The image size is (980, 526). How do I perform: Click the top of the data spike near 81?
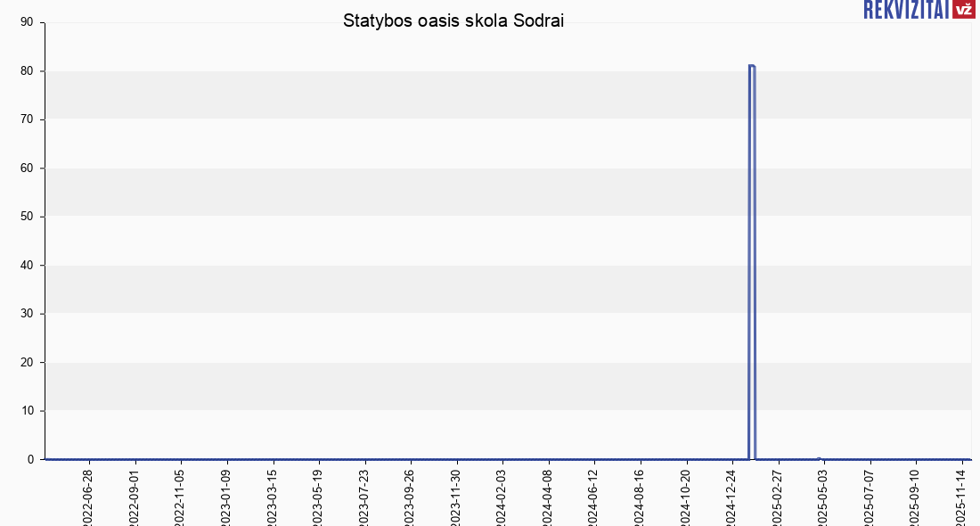tap(752, 66)
